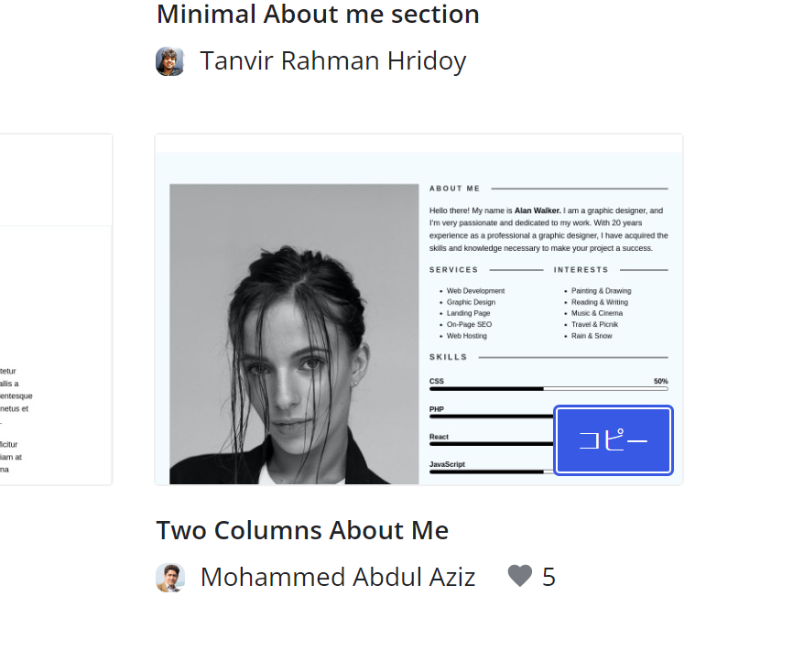
Task: Open the "Minimal About me section" title link
Action: pos(318,15)
